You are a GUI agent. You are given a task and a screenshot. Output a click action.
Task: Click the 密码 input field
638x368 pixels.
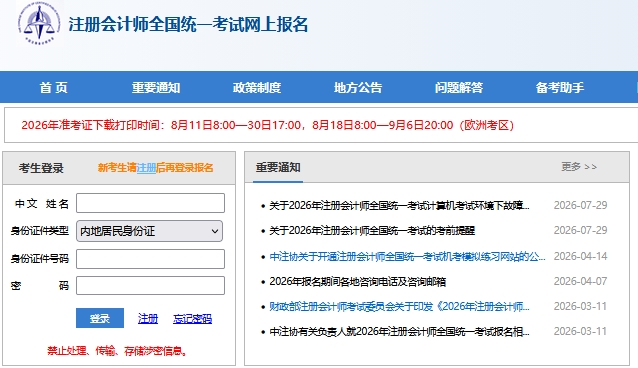pyautogui.click(x=151, y=285)
